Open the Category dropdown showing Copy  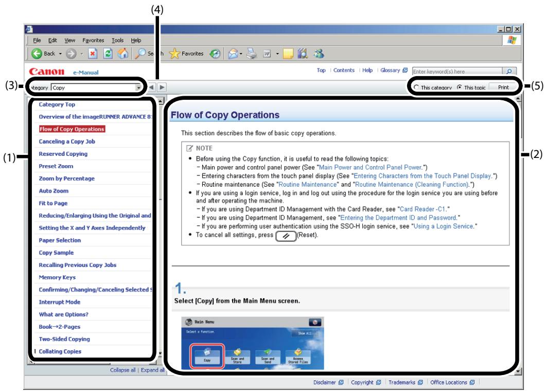pos(138,87)
